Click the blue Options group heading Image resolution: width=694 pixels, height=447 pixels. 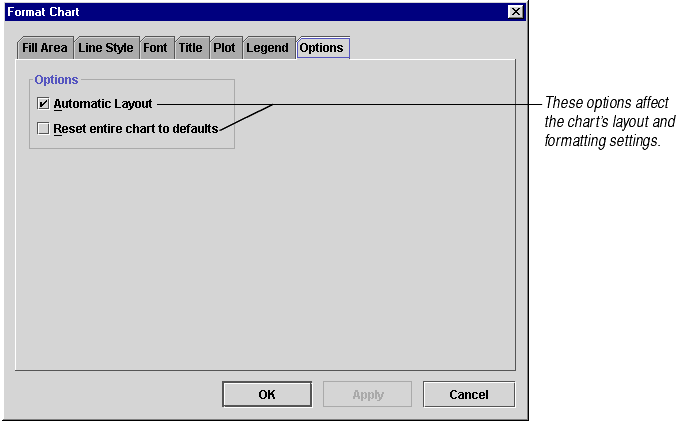click(x=56, y=80)
